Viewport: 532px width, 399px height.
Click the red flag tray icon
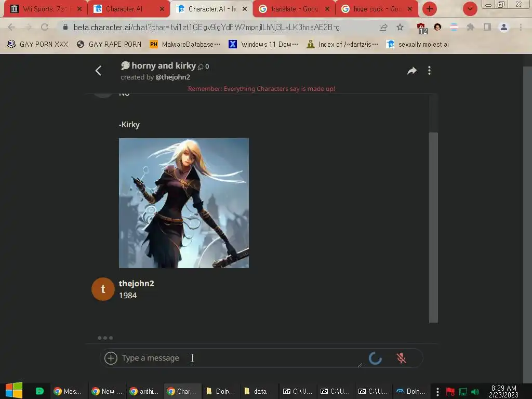[450, 392]
